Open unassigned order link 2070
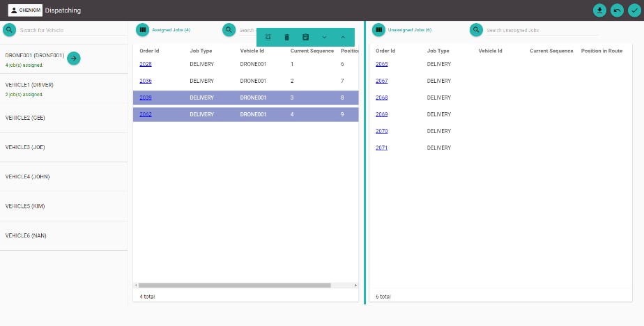 (x=381, y=131)
